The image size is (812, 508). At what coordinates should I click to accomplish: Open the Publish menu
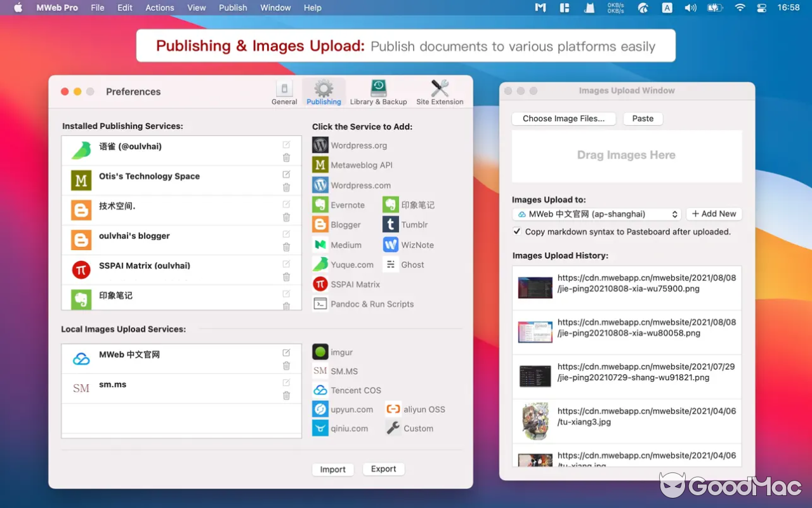(x=233, y=8)
